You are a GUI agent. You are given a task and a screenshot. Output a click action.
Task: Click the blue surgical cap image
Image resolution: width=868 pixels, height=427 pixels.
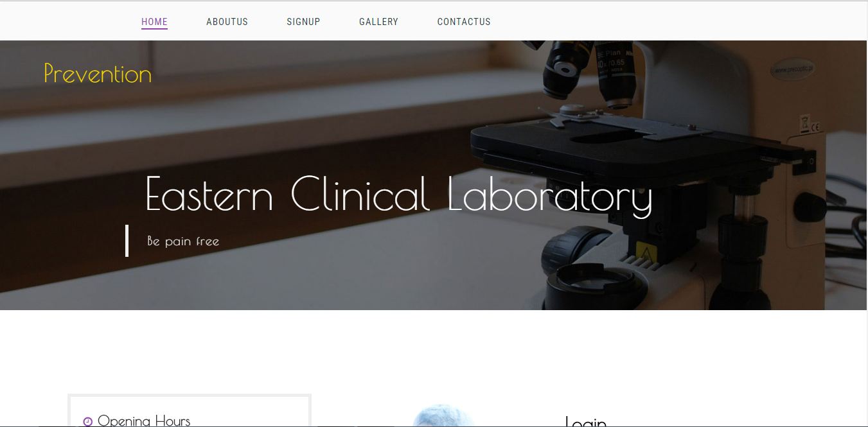[443, 415]
